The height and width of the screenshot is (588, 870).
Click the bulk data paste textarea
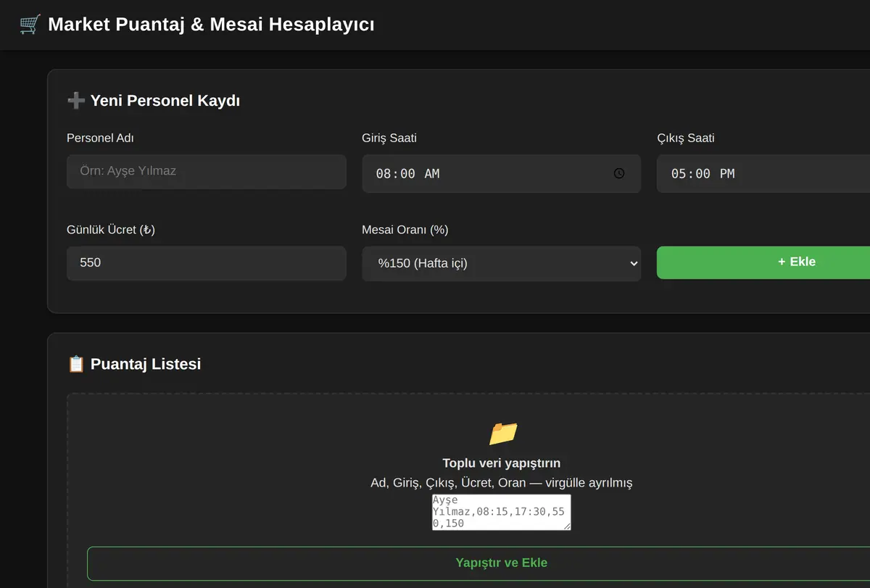point(502,512)
